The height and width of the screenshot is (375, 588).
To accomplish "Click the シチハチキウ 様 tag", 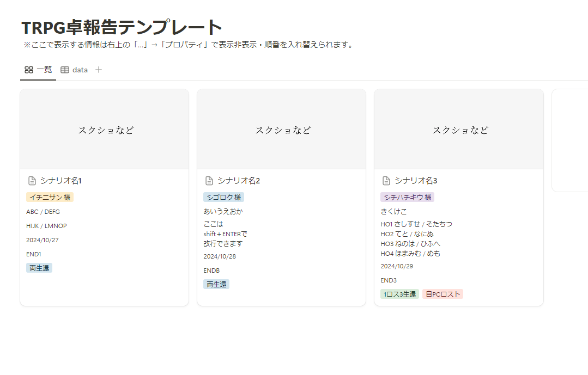I will [x=407, y=197].
